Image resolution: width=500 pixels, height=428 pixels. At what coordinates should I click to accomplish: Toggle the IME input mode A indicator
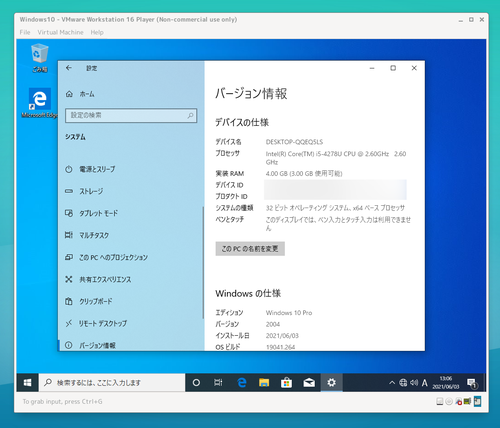point(424,383)
